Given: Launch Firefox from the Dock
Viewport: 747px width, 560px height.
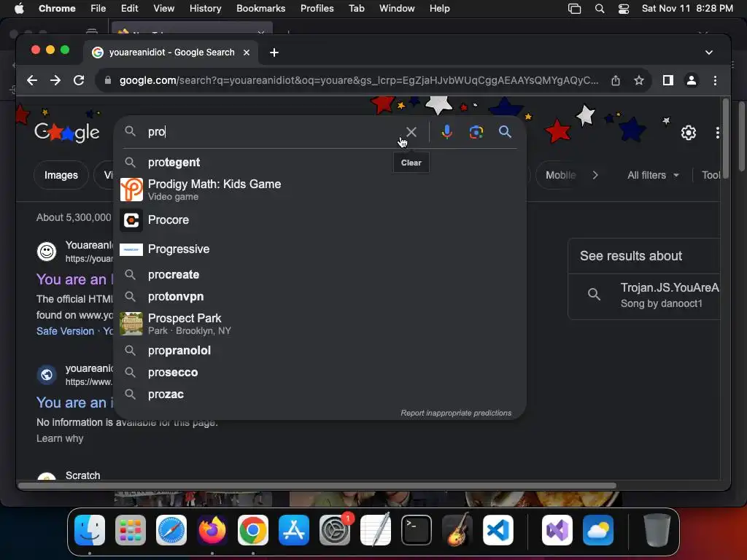Looking at the screenshot, I should pos(212,530).
